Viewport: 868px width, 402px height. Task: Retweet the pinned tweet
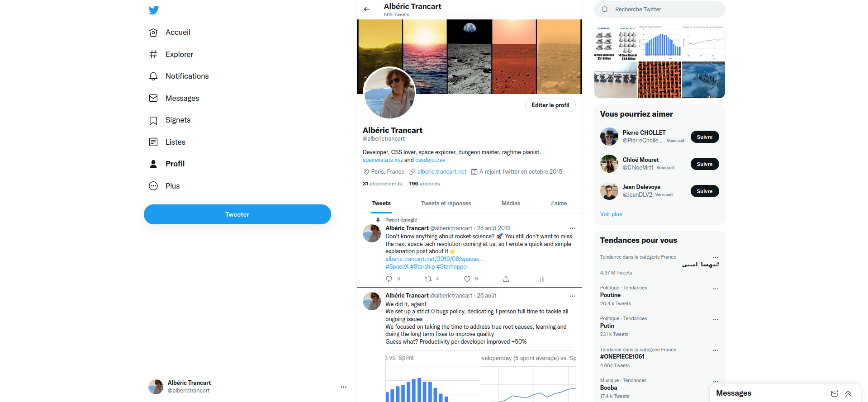[x=428, y=279]
